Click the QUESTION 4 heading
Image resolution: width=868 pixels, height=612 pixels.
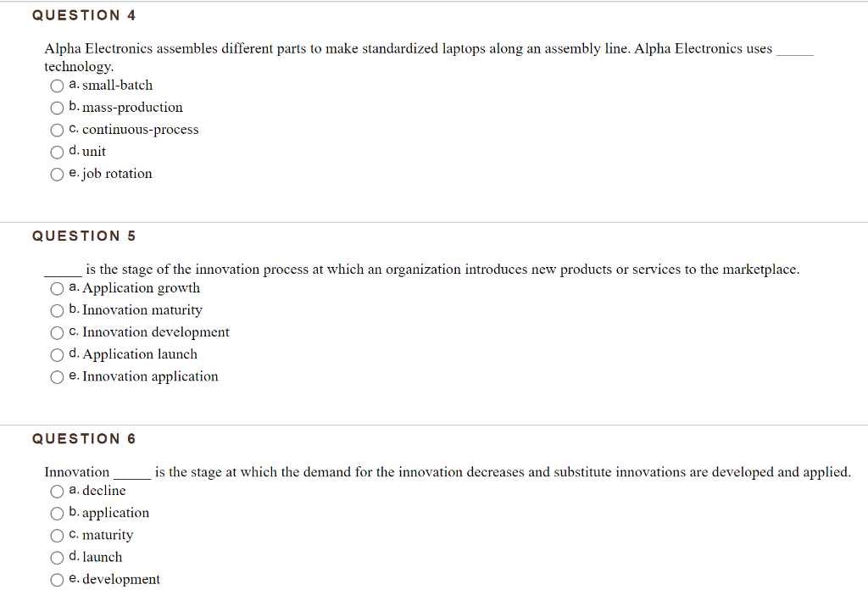84,14
